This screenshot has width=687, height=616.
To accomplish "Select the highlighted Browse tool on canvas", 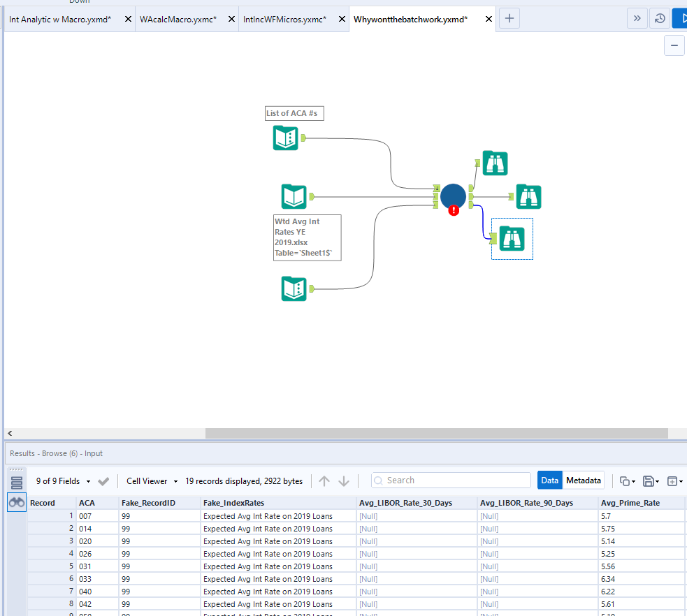I will (x=513, y=239).
